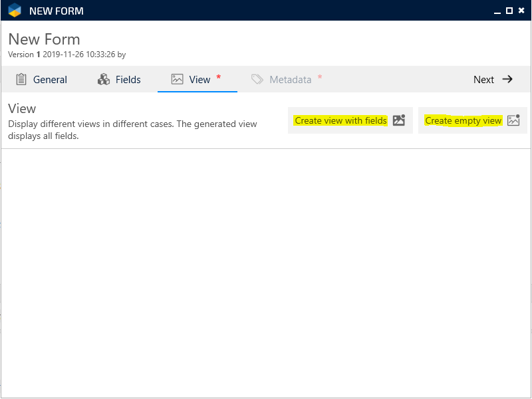Go to the Metadata tab
Screen dimensions: 532x399
click(x=290, y=80)
